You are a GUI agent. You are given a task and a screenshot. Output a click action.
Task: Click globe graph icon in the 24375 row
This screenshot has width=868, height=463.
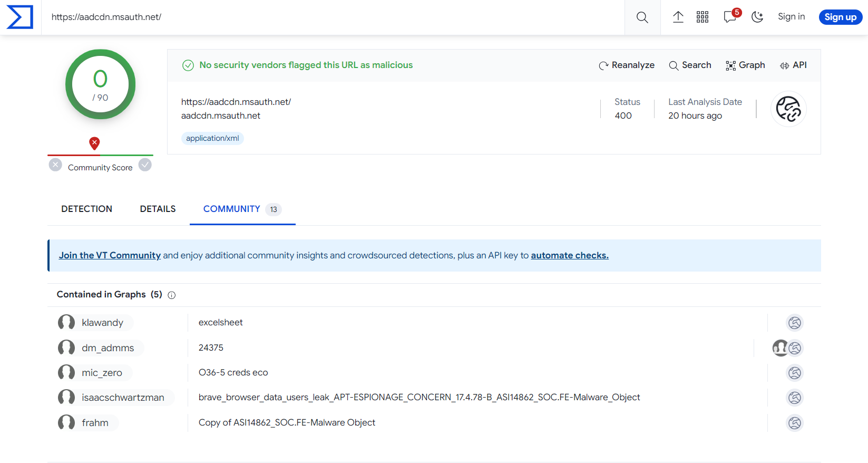pyautogui.click(x=795, y=348)
